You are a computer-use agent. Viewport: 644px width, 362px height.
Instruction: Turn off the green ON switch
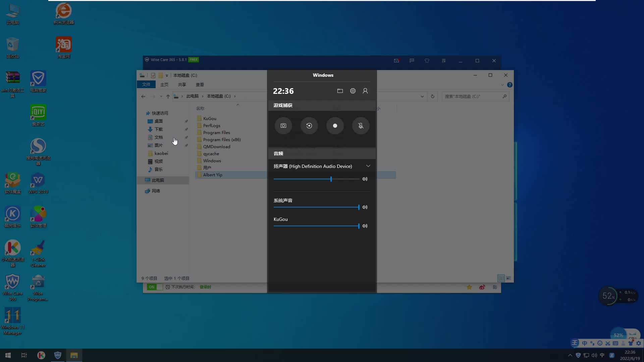pyautogui.click(x=154, y=287)
